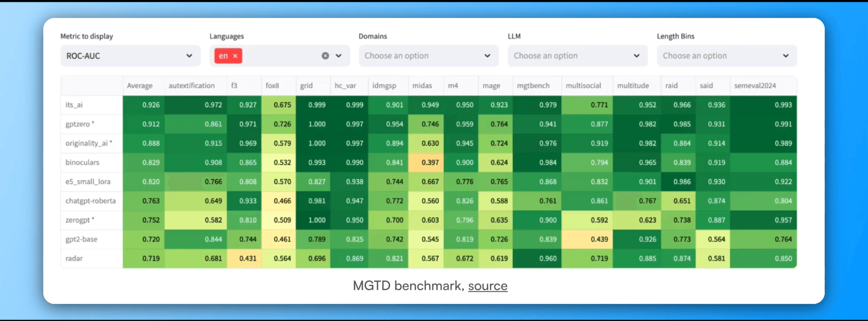The width and height of the screenshot is (868, 321).
Task: Click the 0.960 mgtbench cell for radar
Action: pos(537,259)
